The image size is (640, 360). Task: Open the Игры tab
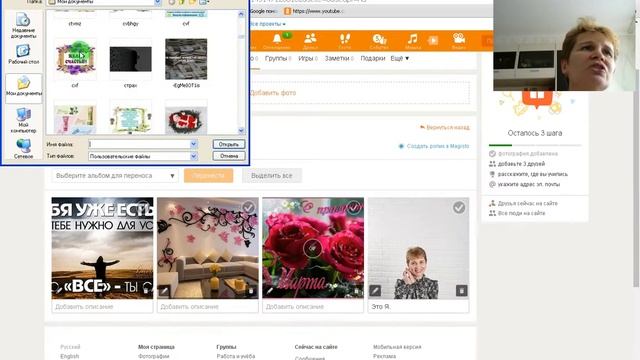coord(306,58)
